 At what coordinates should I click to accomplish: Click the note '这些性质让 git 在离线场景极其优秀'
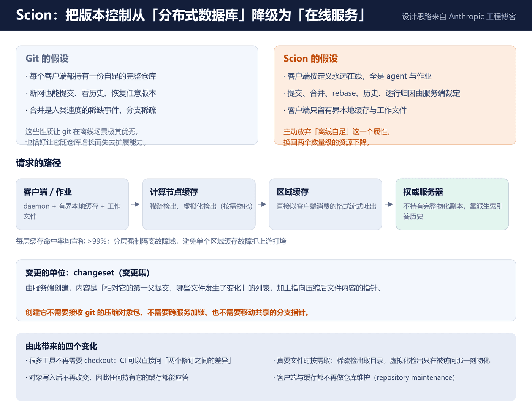(x=82, y=131)
